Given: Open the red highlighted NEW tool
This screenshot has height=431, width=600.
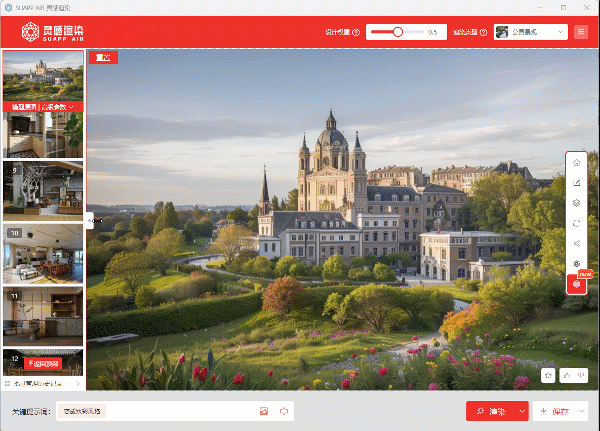Looking at the screenshot, I should coord(576,285).
